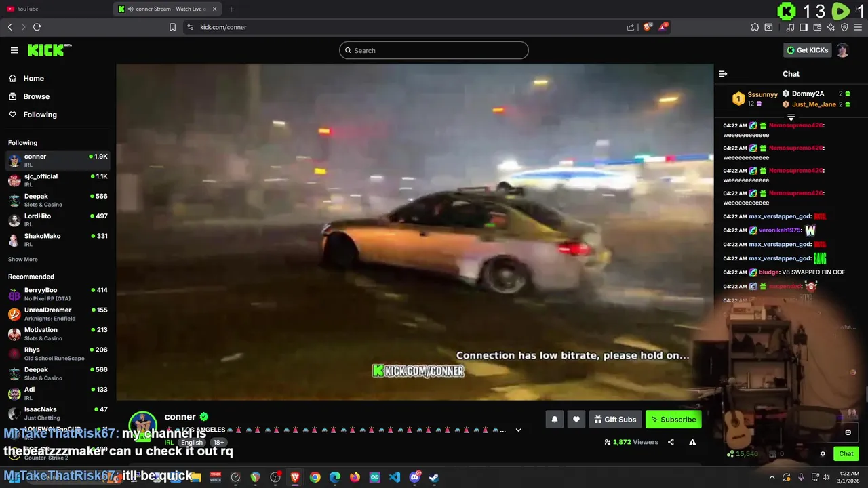This screenshot has height=488, width=868.
Task: Open Rhys Old School RuneScape channel
Action: [58, 353]
